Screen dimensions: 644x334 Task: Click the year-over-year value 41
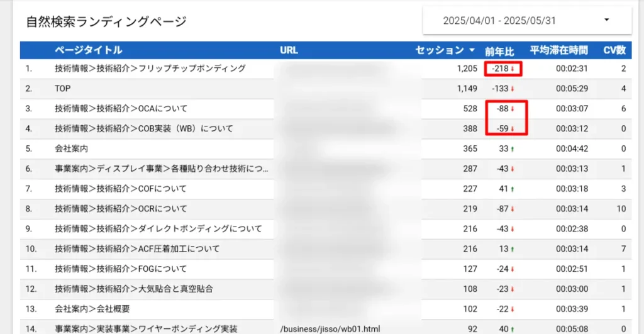[504, 189]
